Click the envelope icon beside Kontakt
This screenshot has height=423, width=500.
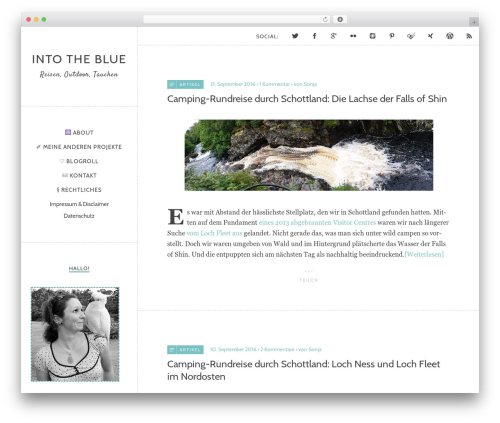(65, 175)
